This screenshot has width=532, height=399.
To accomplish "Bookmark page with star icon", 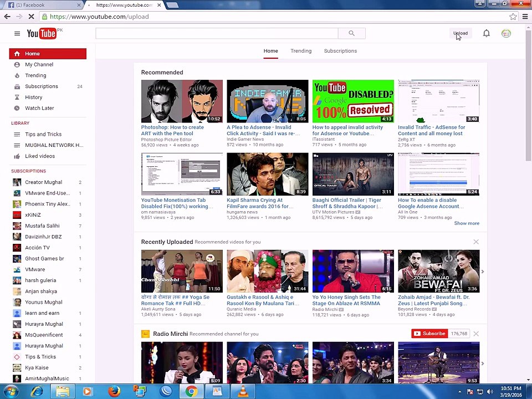I will [513, 16].
